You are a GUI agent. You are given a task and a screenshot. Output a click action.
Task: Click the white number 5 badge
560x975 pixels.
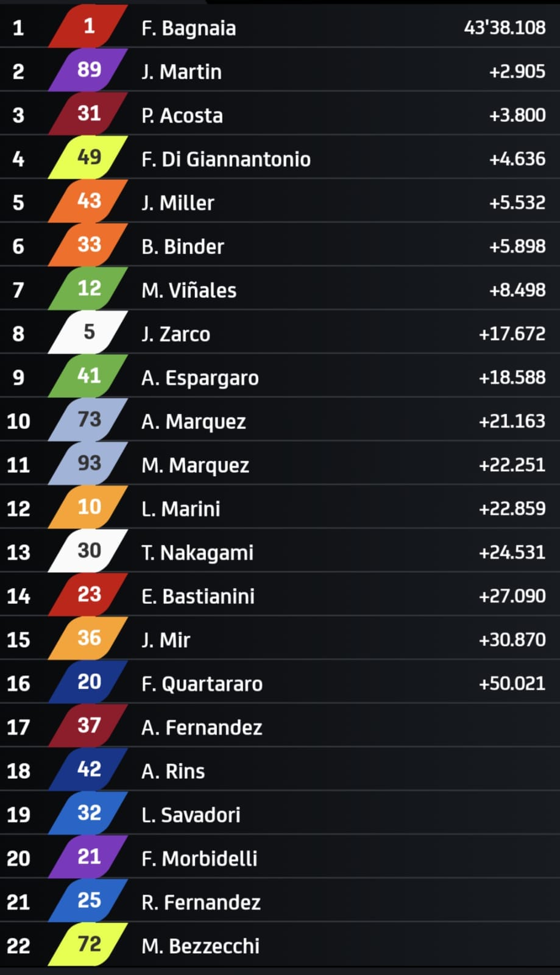pyautogui.click(x=88, y=332)
